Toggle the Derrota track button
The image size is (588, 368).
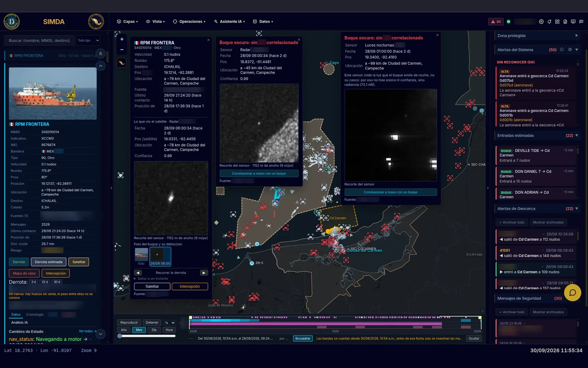coord(19,262)
